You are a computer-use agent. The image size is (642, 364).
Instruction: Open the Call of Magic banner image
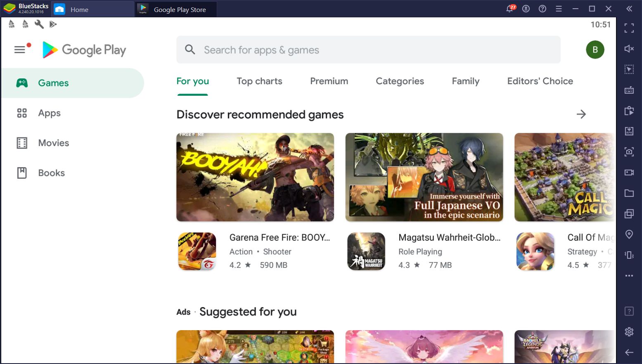tap(565, 177)
